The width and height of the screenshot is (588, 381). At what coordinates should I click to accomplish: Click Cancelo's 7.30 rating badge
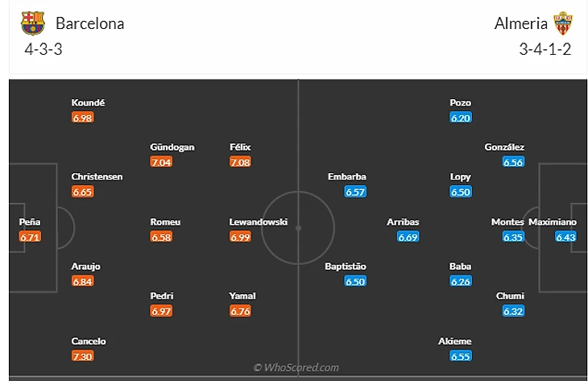(82, 356)
